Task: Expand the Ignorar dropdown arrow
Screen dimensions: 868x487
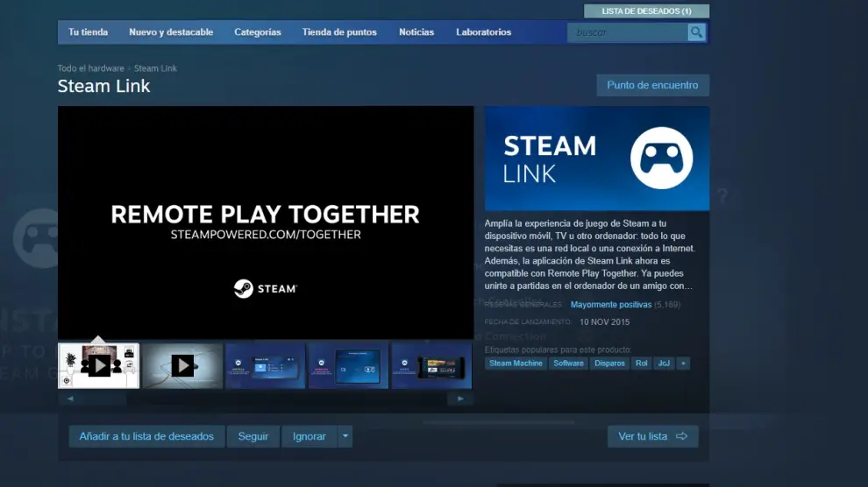Action: [x=345, y=436]
